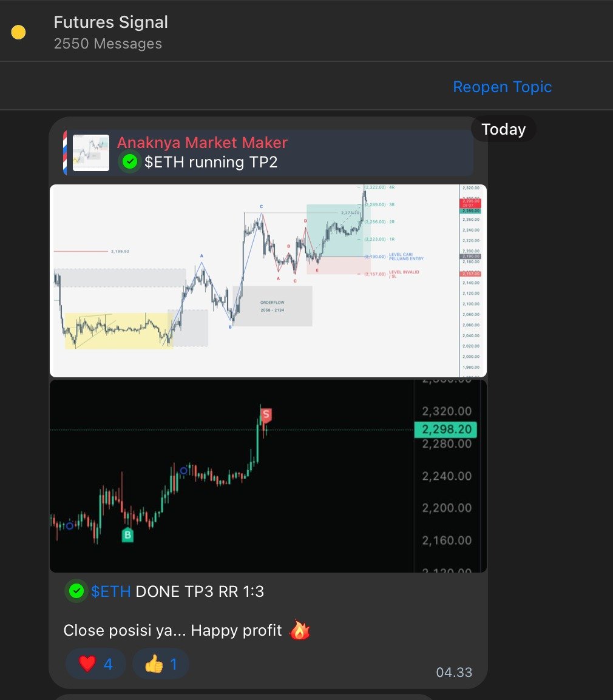This screenshot has width=613, height=700.
Task: Click the 2,298.20 current price label
Action: (x=446, y=429)
